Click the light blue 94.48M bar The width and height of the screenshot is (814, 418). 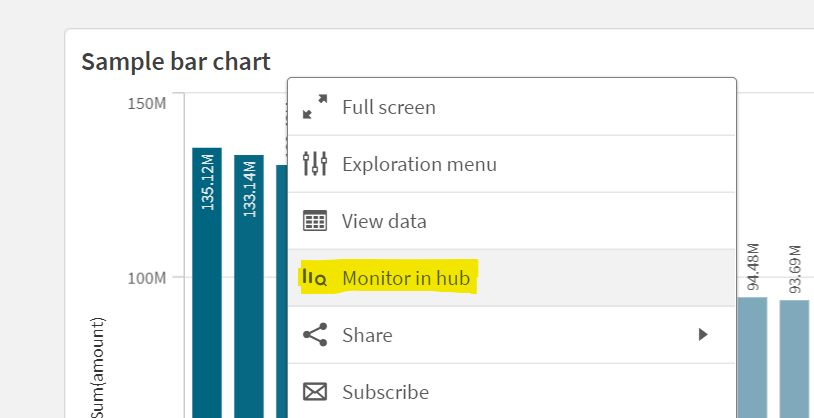tap(752, 355)
